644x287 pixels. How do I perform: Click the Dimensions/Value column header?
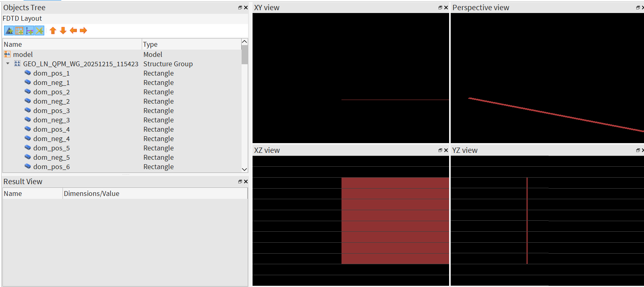pos(155,194)
